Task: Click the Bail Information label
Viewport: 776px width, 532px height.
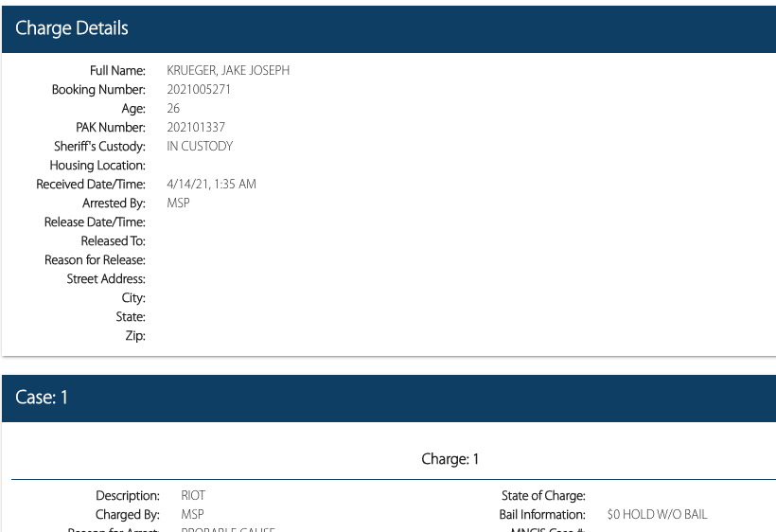Action: (x=542, y=515)
